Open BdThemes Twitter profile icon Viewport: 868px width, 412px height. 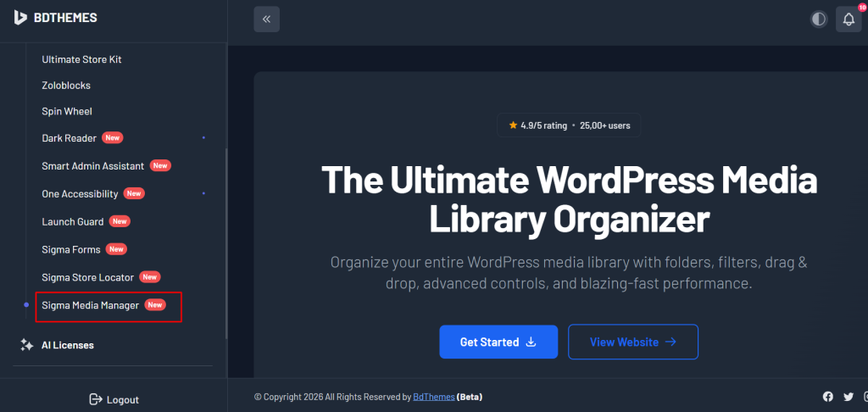pyautogui.click(x=849, y=397)
